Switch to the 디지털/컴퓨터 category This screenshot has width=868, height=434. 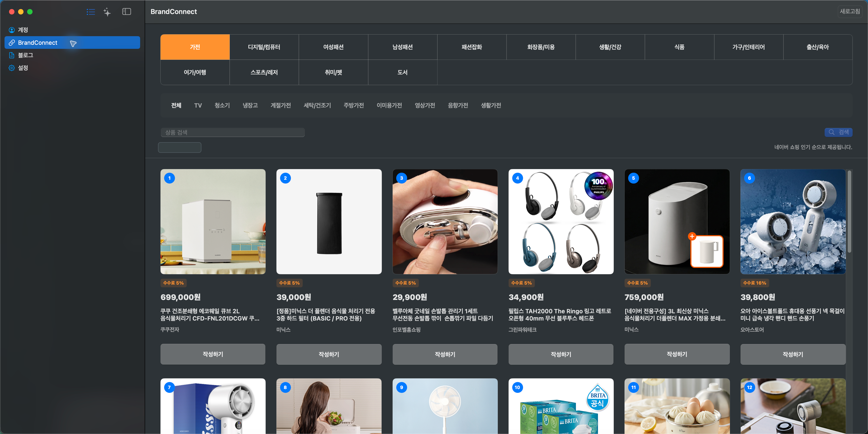point(264,47)
